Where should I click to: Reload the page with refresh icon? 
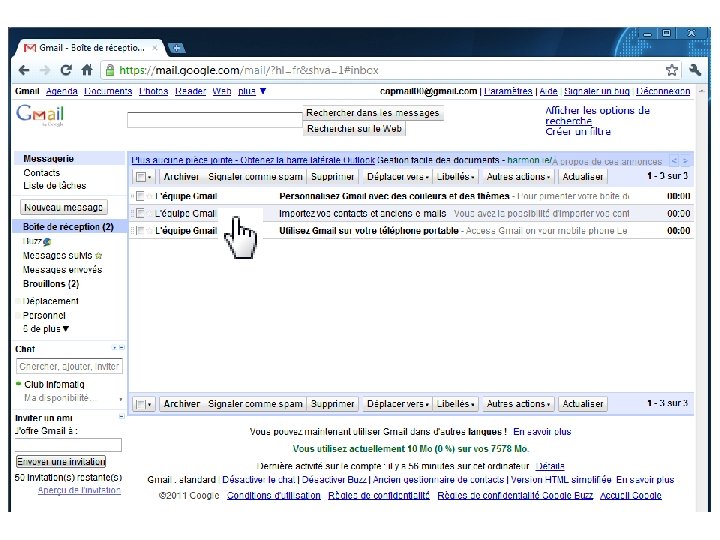66,70
